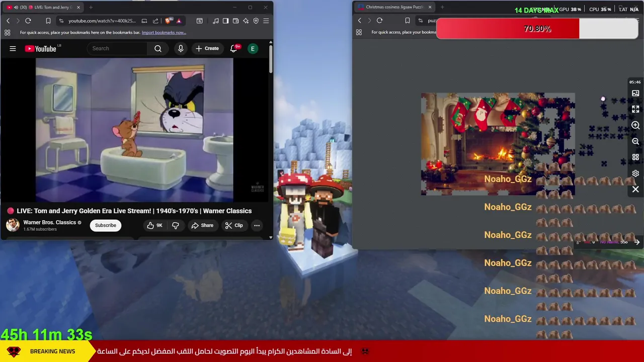The image size is (644, 362).
Task: Open Leo AI sparkle icon
Action: pos(246,21)
